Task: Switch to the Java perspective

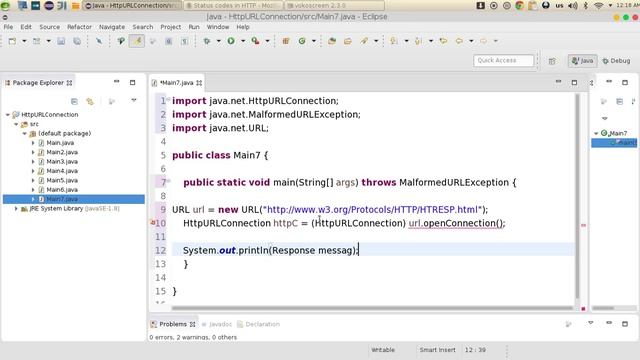Action: pos(582,61)
